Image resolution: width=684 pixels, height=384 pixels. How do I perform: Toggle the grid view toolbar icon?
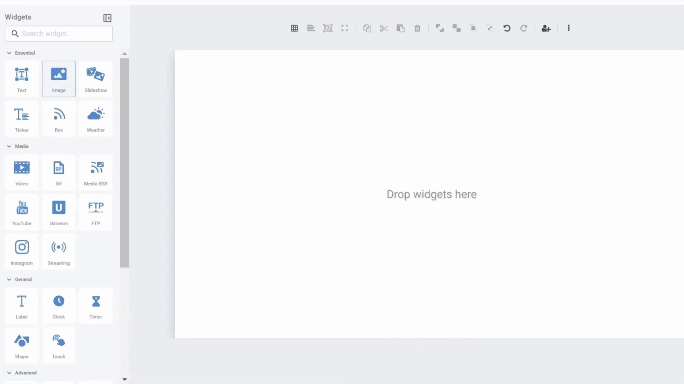pos(294,28)
